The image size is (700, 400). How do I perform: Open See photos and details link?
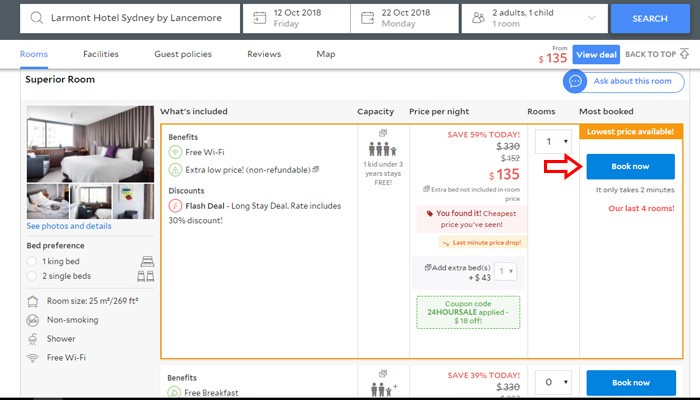[x=69, y=226]
